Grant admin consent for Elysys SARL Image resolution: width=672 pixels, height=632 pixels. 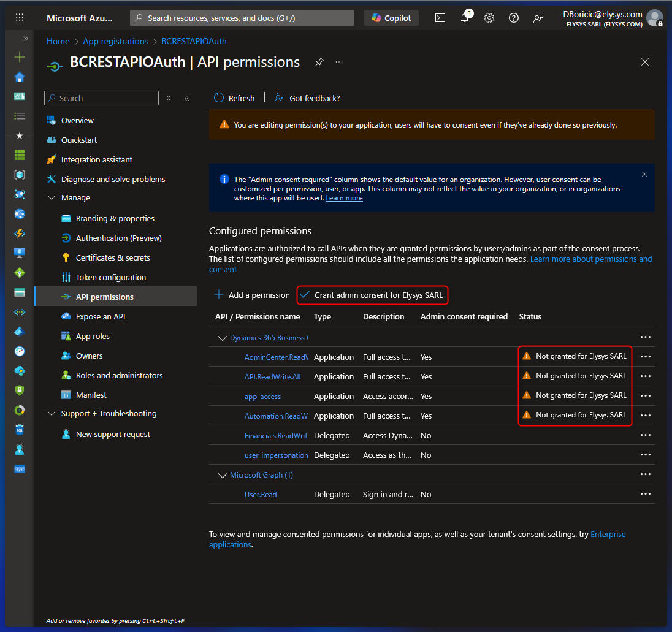pos(372,295)
